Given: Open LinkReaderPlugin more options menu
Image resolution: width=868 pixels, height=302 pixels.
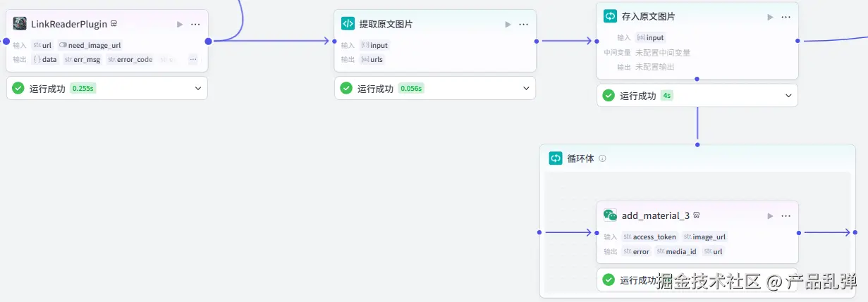Looking at the screenshot, I should pos(196,24).
